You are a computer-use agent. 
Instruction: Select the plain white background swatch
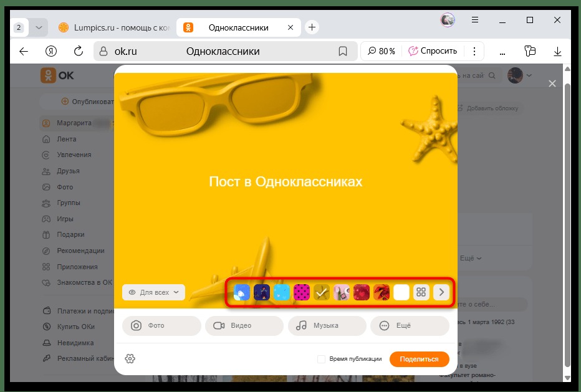point(401,292)
